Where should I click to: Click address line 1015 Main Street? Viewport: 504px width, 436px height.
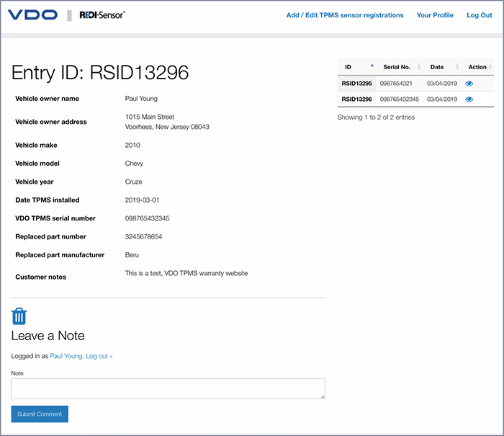point(150,117)
